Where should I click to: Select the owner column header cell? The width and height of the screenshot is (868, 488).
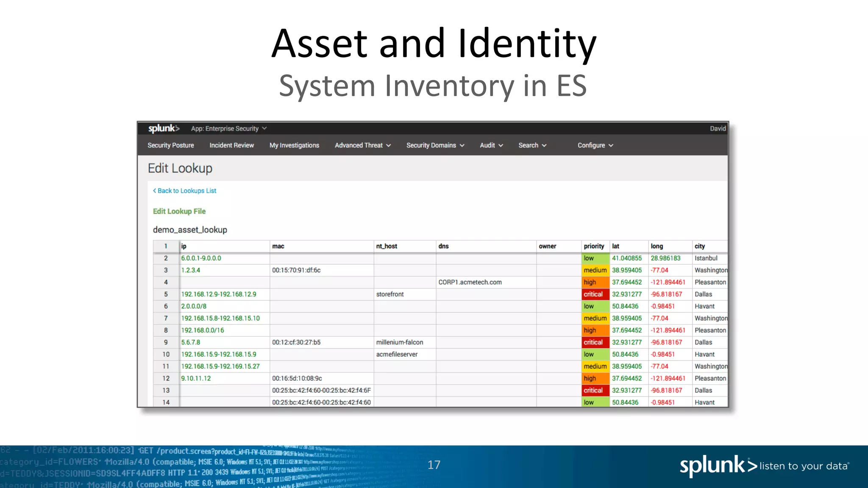click(559, 246)
